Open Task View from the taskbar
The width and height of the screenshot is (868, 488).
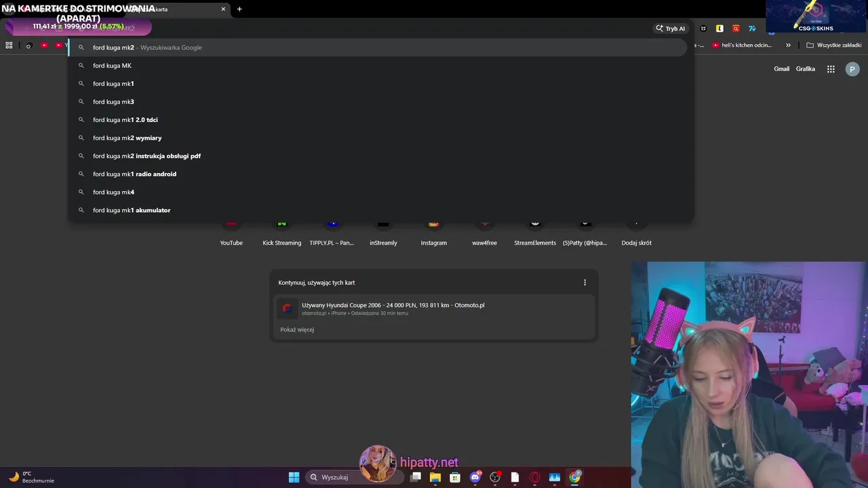point(416,477)
